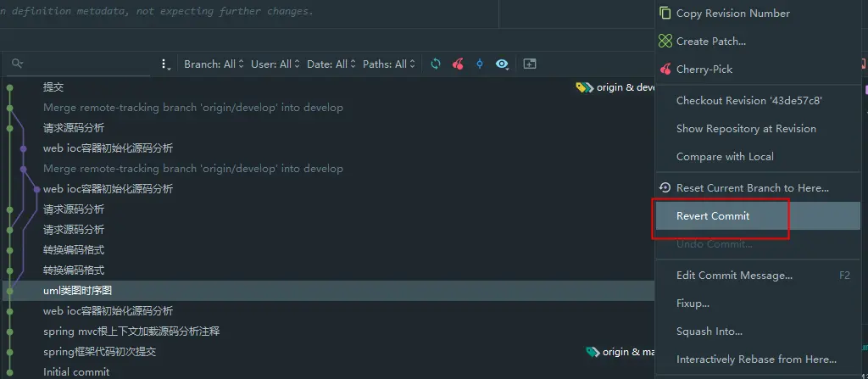
Task: Choose Reset Current Branch to Here...
Action: pos(758,188)
